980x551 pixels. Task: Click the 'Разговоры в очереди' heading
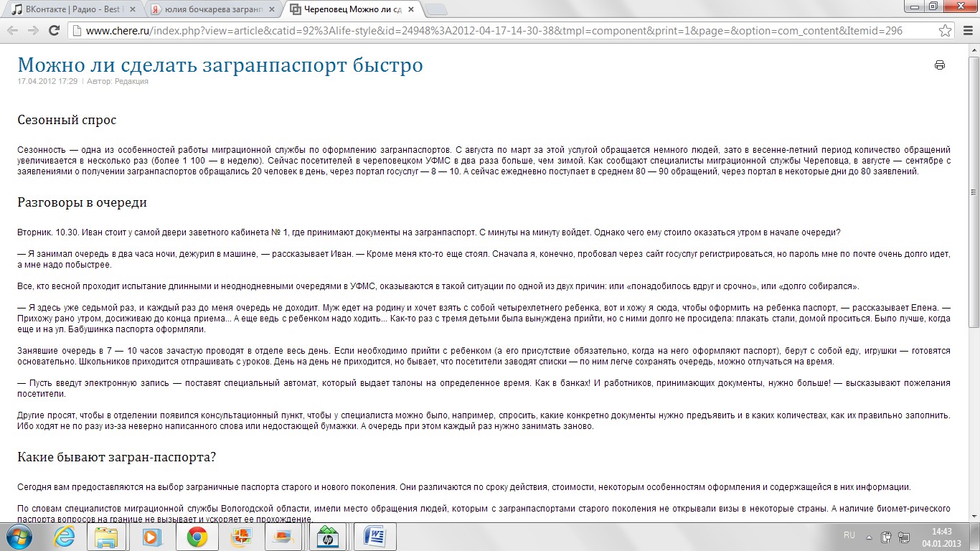[x=83, y=202]
